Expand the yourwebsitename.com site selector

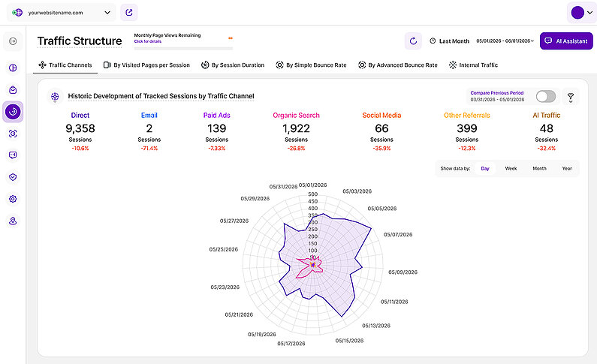click(x=62, y=13)
